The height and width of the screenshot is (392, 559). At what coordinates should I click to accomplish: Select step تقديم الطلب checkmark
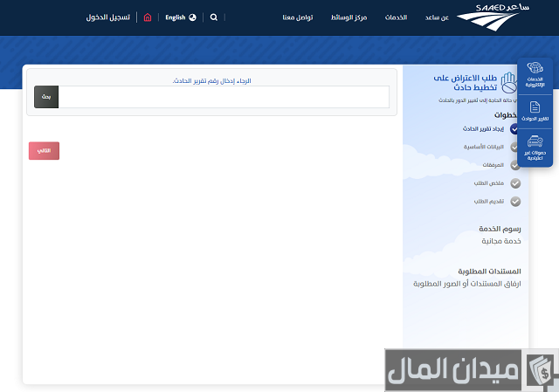coord(515,202)
